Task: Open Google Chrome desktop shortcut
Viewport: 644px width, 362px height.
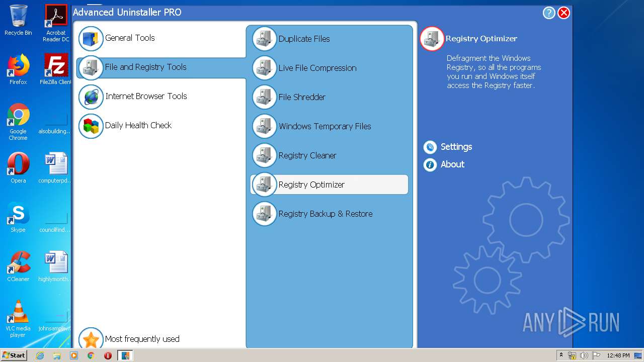Action: coord(18,122)
